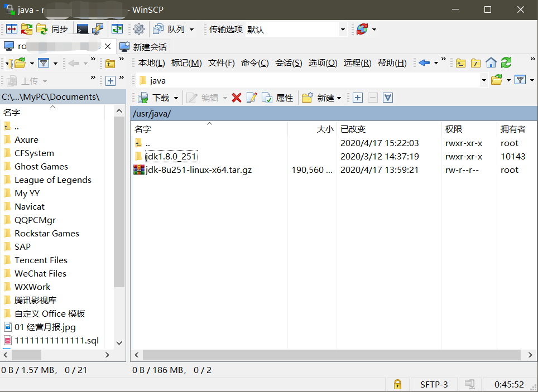The image size is (538, 392).
Task: Click the SFTP-3 protocol status indicator
Action: coord(434,384)
